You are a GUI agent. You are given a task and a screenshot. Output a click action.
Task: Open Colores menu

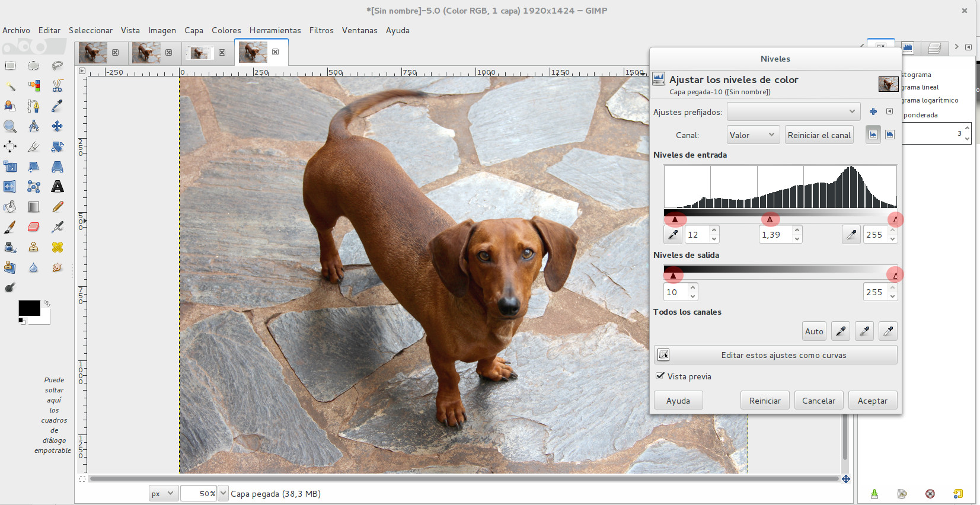pos(226,30)
